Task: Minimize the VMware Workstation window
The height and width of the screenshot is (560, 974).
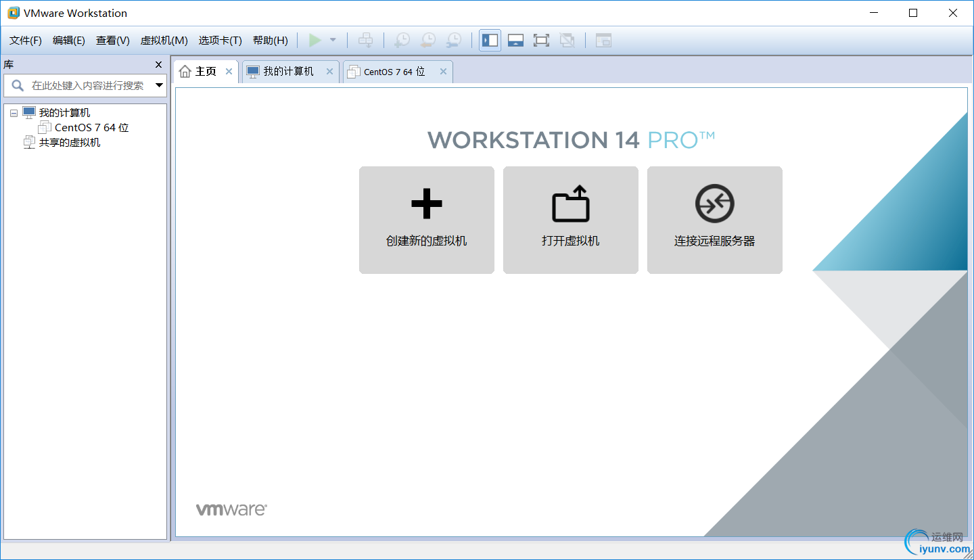Action: click(873, 13)
